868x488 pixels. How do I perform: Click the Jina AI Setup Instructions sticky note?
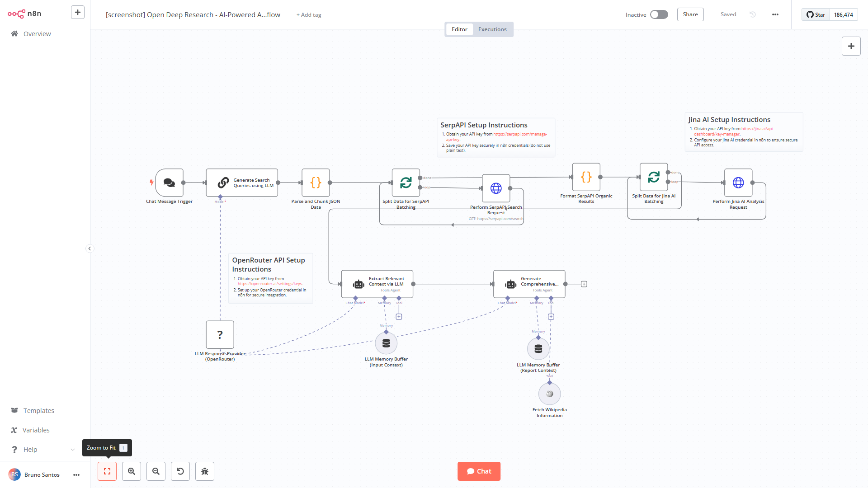[744, 132]
